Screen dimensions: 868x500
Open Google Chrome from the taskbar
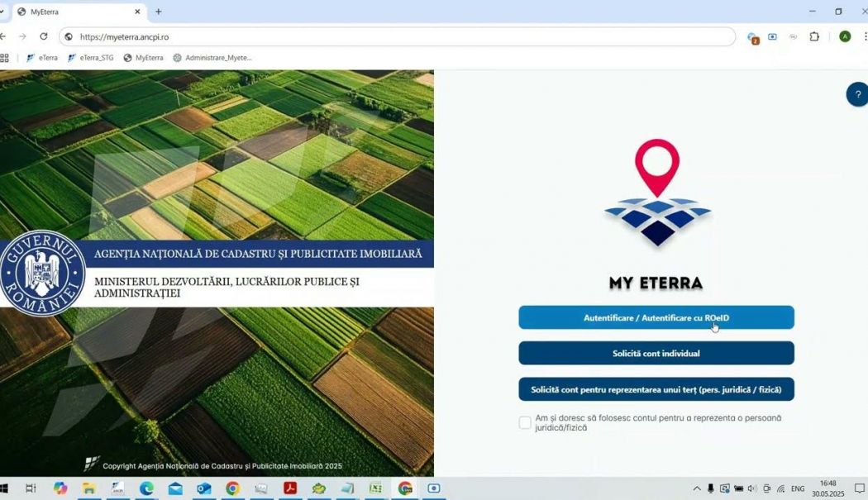pos(232,488)
